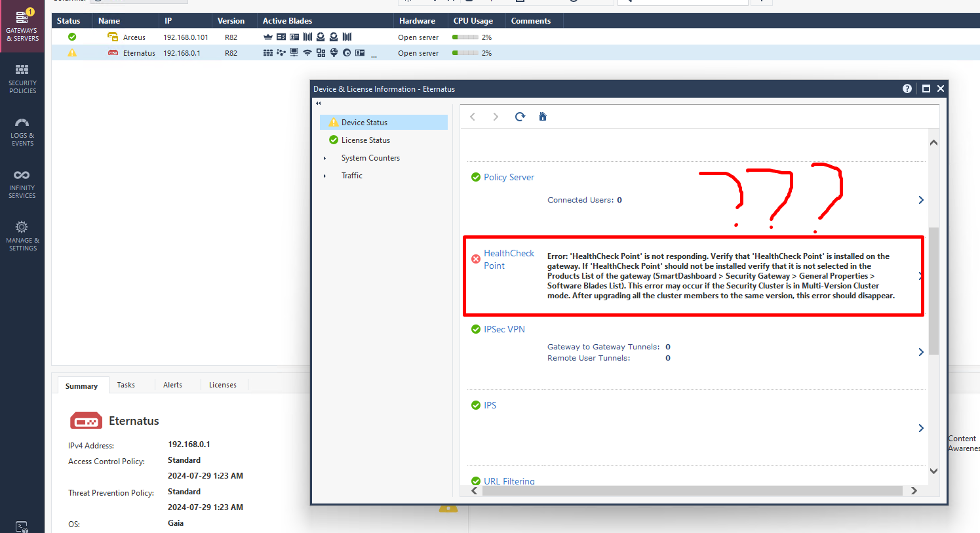The width and height of the screenshot is (980, 533).
Task: Select License Status in left pane
Action: coord(365,140)
